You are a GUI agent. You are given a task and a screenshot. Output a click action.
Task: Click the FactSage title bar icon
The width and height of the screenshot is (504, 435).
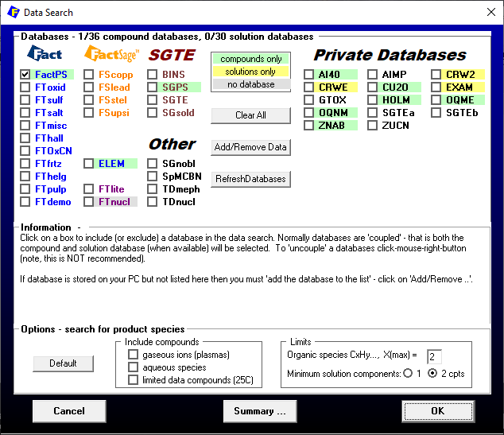point(14,12)
